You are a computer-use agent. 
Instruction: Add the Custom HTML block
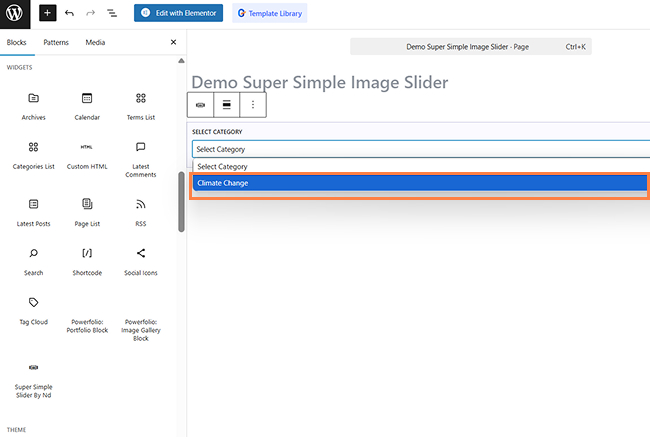(87, 153)
